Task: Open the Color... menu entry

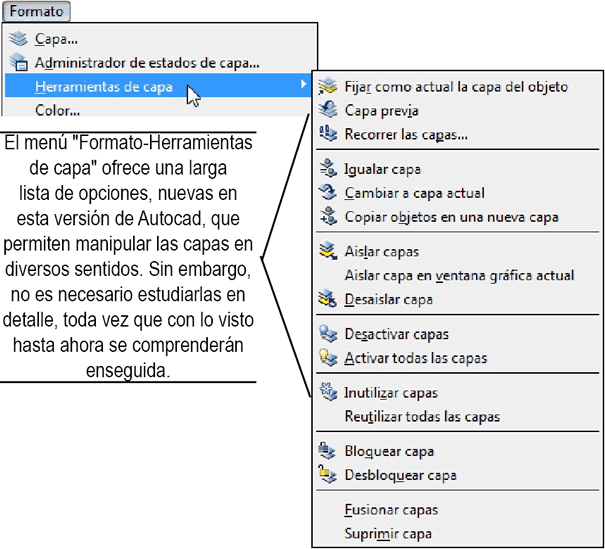Action: (x=57, y=110)
